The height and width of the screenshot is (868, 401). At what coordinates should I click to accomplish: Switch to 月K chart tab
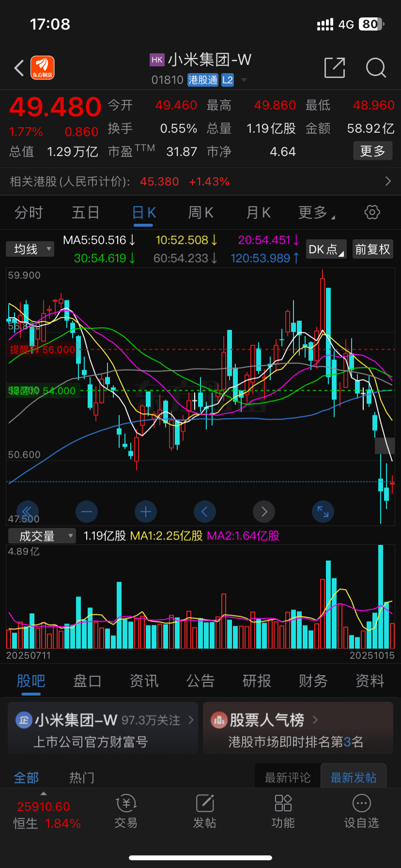click(259, 213)
